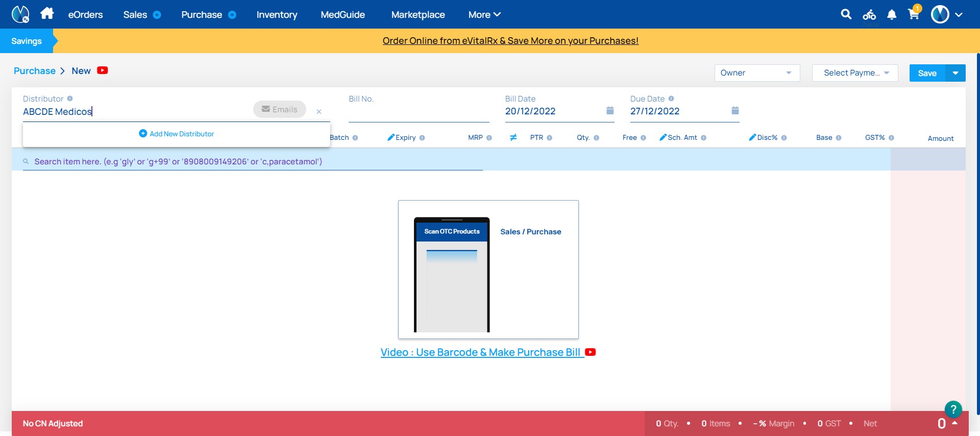Expand the More menu

tap(484, 15)
